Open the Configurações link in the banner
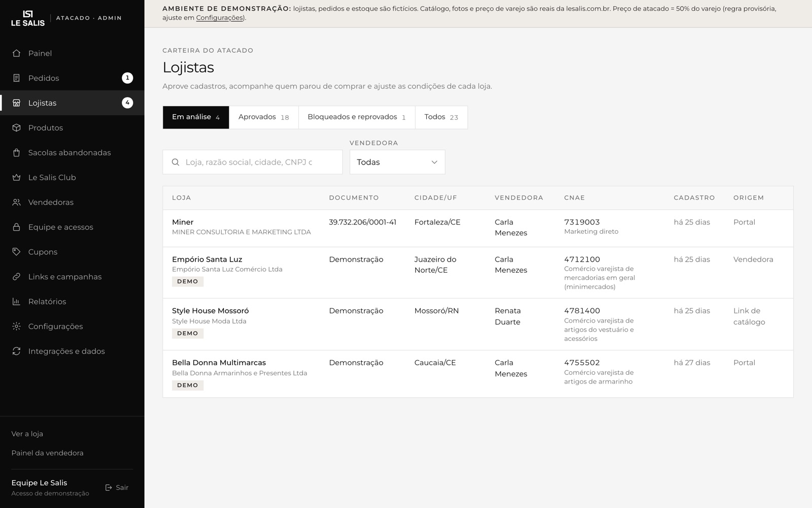Viewport: 812px width, 508px height. click(x=219, y=18)
